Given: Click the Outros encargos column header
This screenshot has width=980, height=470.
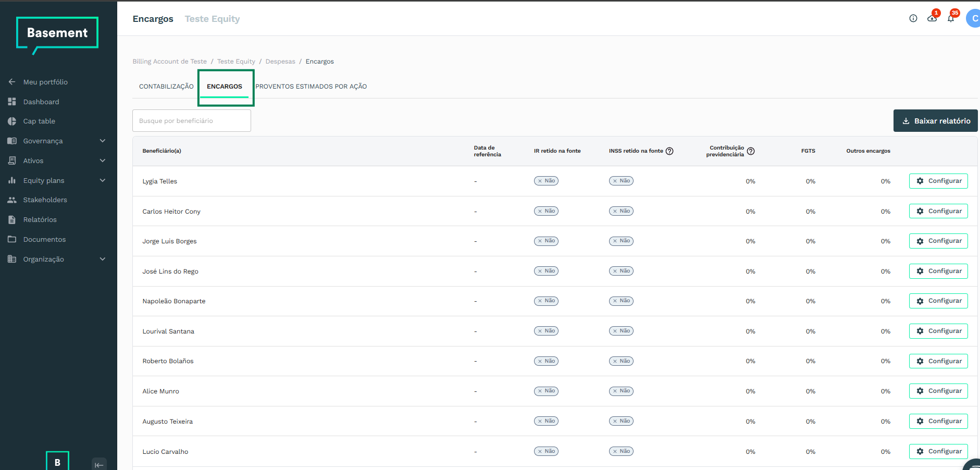Looking at the screenshot, I should pos(868,151).
